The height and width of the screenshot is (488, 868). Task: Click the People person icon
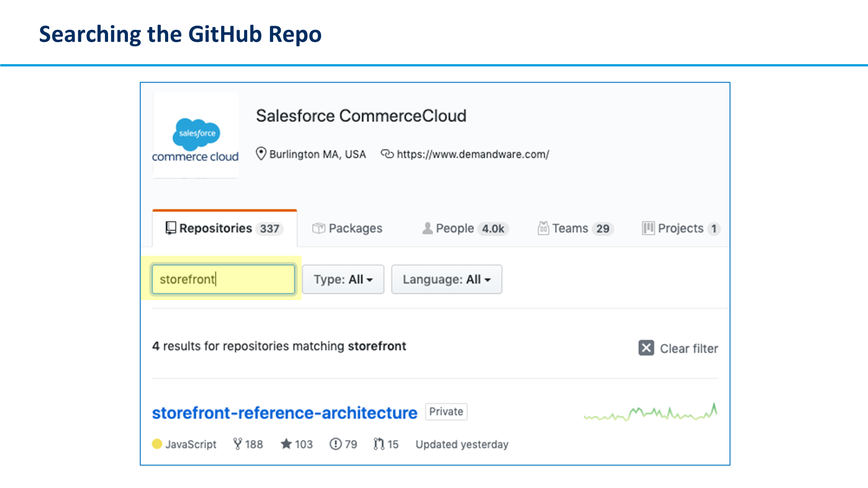[427, 228]
